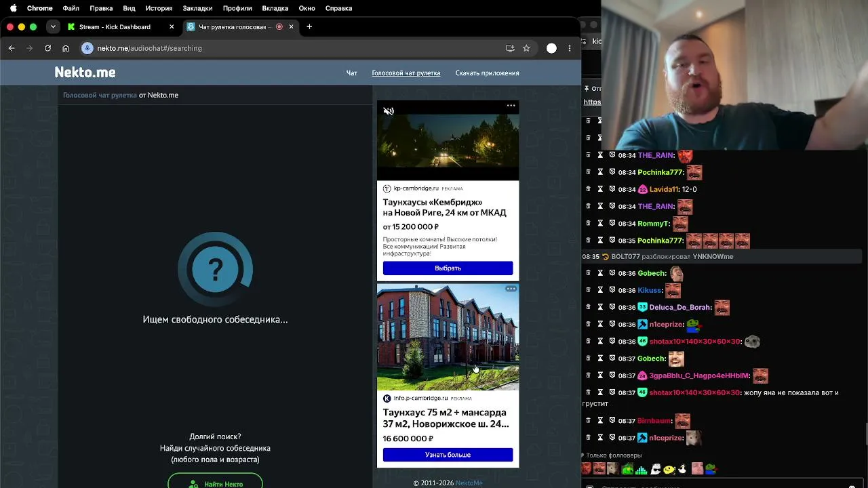
Task: Ban Kikuss using the shield icon
Action: [x=612, y=290]
